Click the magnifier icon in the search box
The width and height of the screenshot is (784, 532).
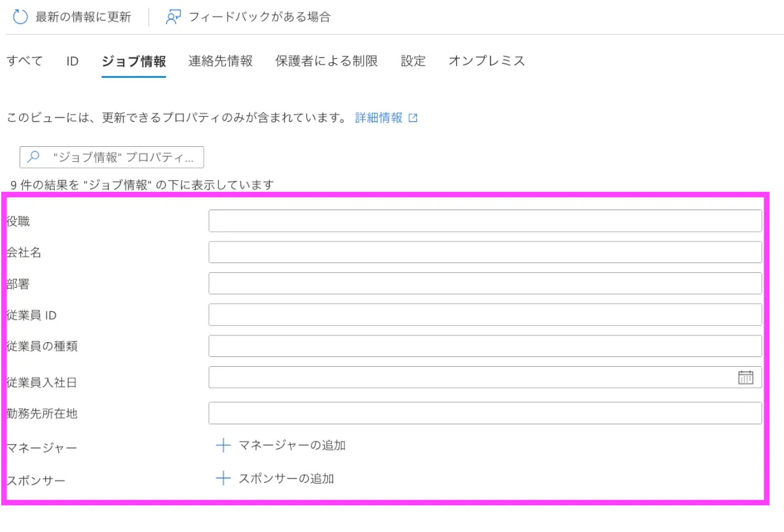coord(34,157)
